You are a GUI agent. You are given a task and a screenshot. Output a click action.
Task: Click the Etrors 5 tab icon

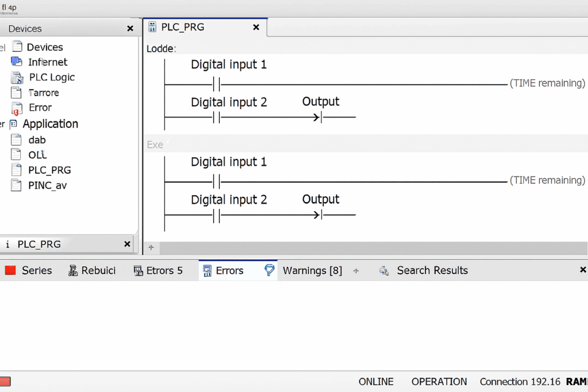click(x=138, y=270)
